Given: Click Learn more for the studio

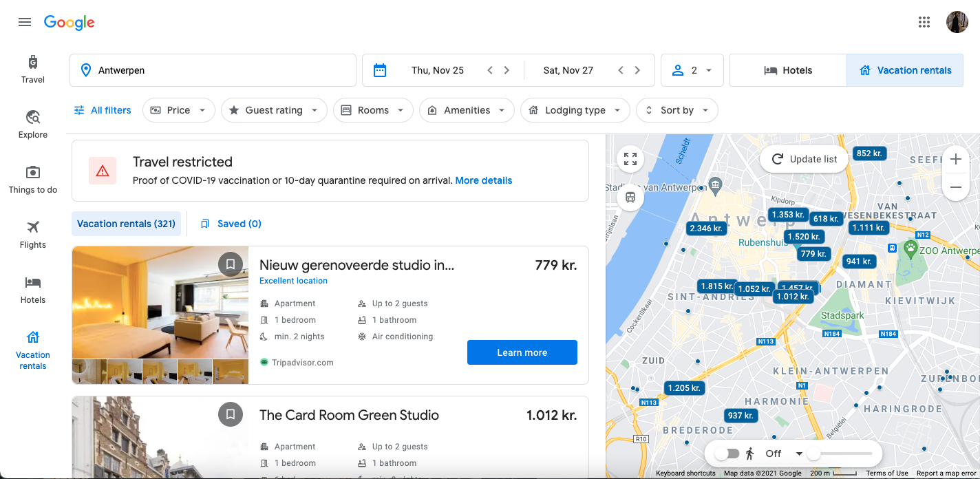Looking at the screenshot, I should (522, 352).
